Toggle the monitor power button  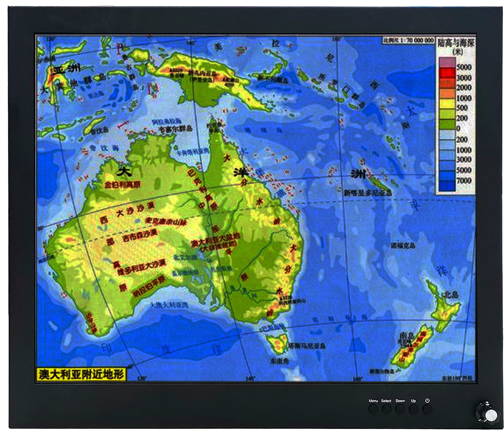pyautogui.click(x=427, y=409)
